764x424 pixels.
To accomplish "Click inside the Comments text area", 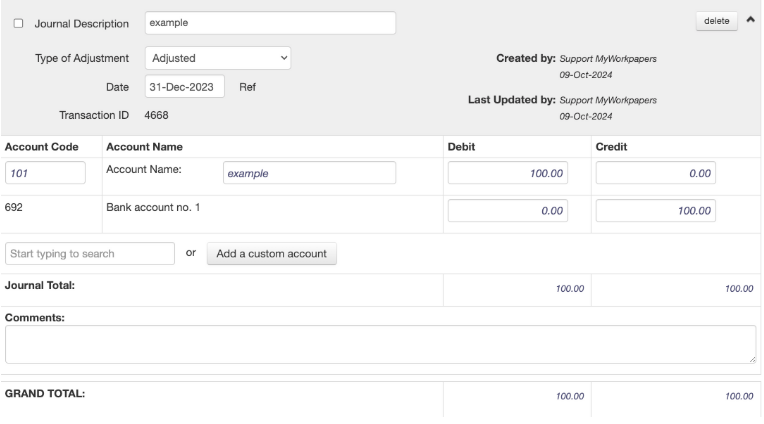I will (380, 344).
